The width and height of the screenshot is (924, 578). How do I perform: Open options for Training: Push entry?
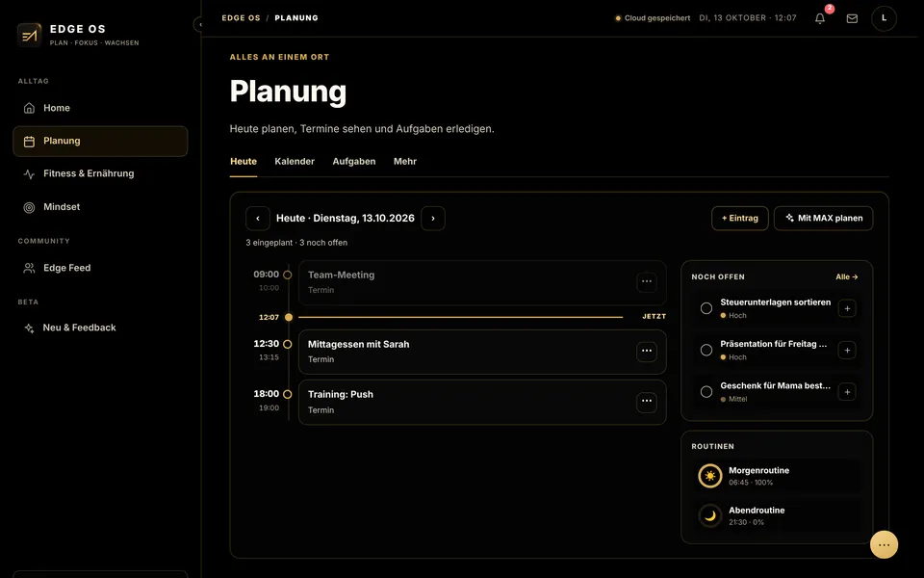647,401
